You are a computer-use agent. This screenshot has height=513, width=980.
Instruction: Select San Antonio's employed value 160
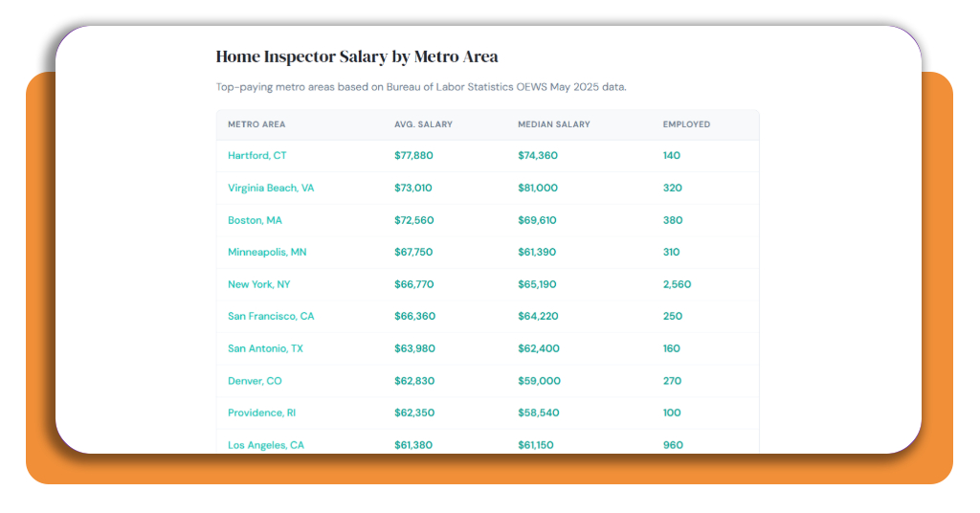671,348
